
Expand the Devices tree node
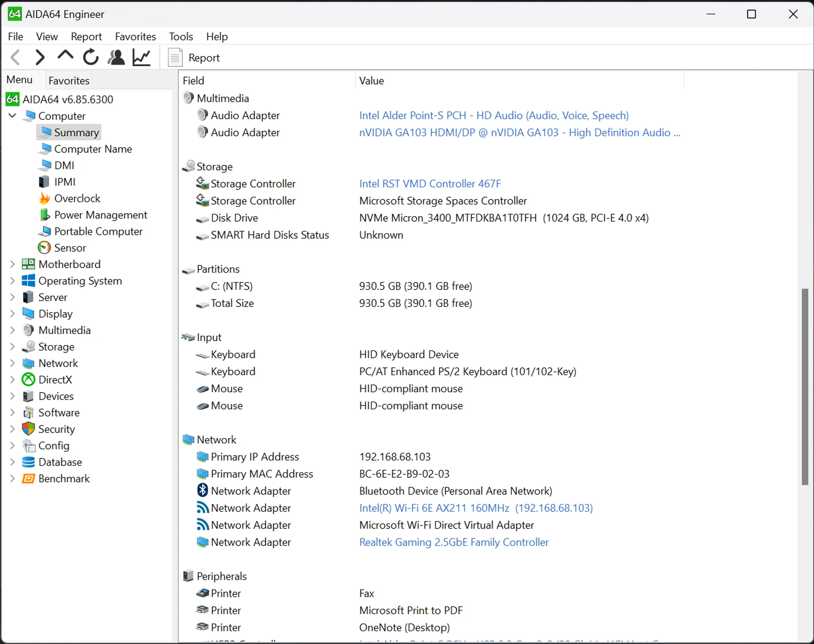12,396
